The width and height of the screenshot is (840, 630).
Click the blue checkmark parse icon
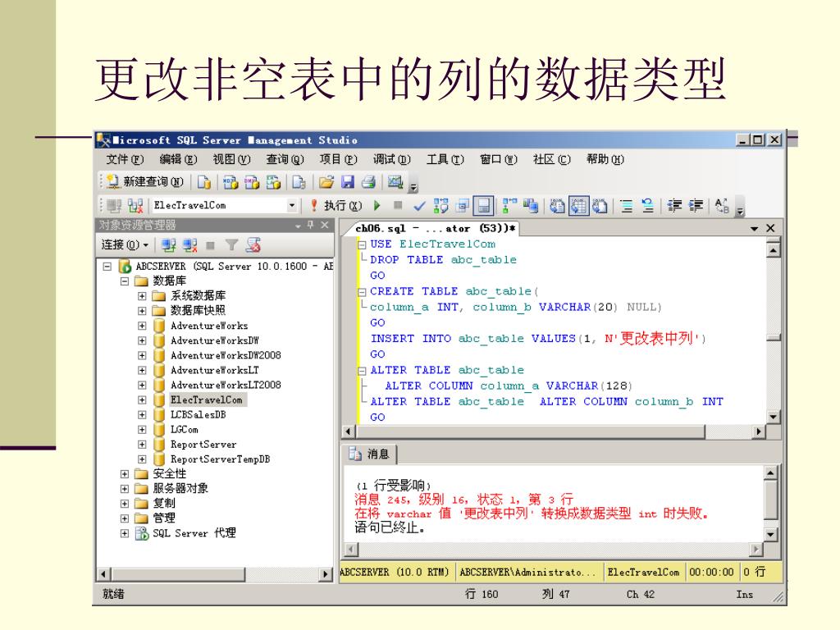click(x=419, y=206)
